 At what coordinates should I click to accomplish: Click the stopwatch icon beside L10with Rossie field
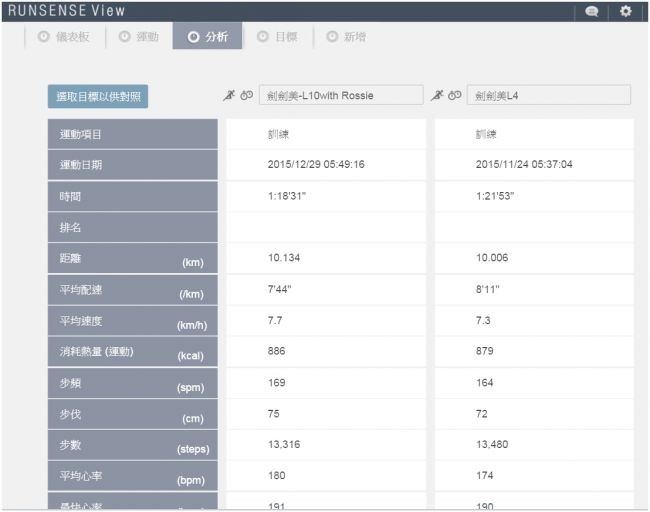[x=247, y=95]
